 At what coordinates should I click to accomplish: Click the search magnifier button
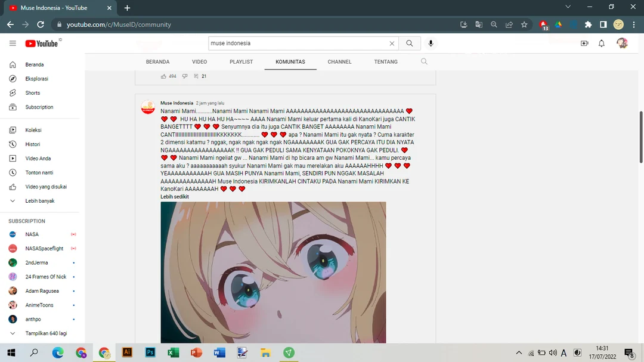pyautogui.click(x=410, y=44)
